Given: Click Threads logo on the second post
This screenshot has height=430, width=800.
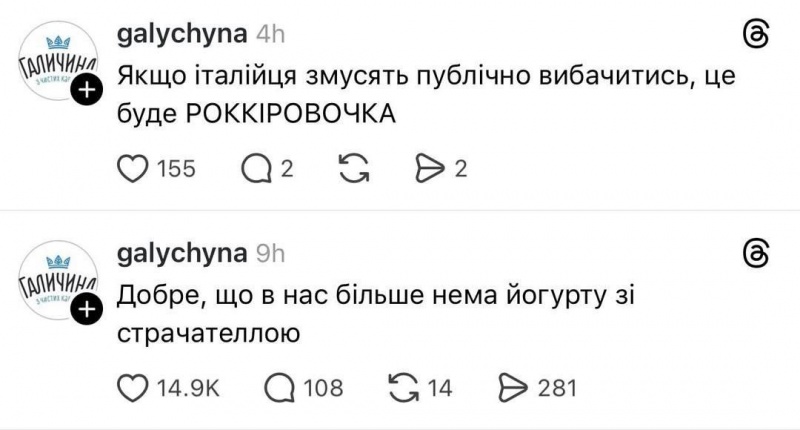Looking at the screenshot, I should pos(757,255).
